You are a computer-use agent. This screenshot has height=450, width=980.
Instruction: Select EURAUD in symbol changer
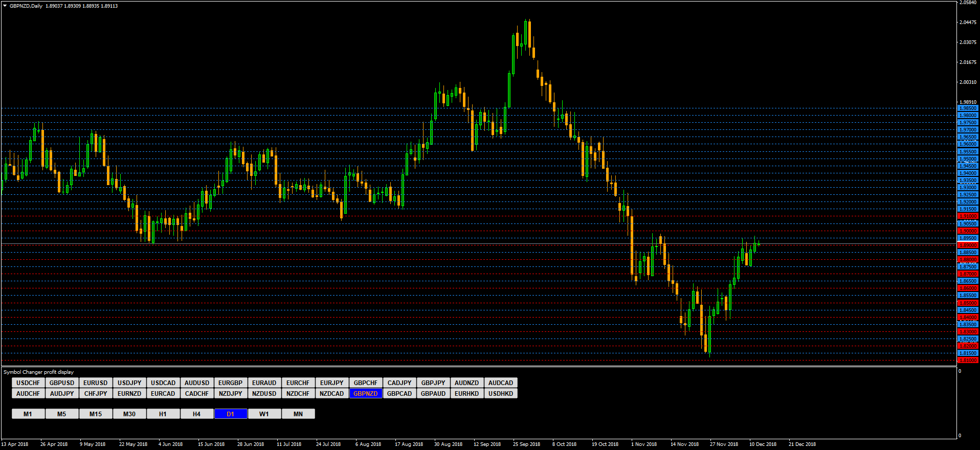click(264, 383)
